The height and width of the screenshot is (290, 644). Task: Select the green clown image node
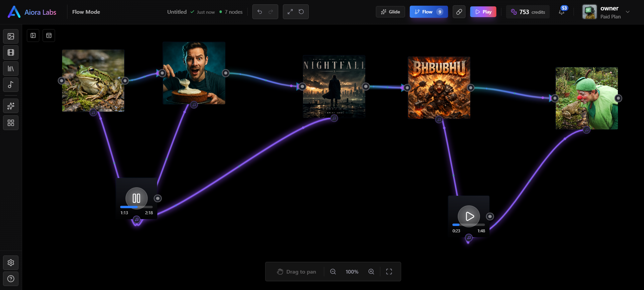[x=587, y=98]
